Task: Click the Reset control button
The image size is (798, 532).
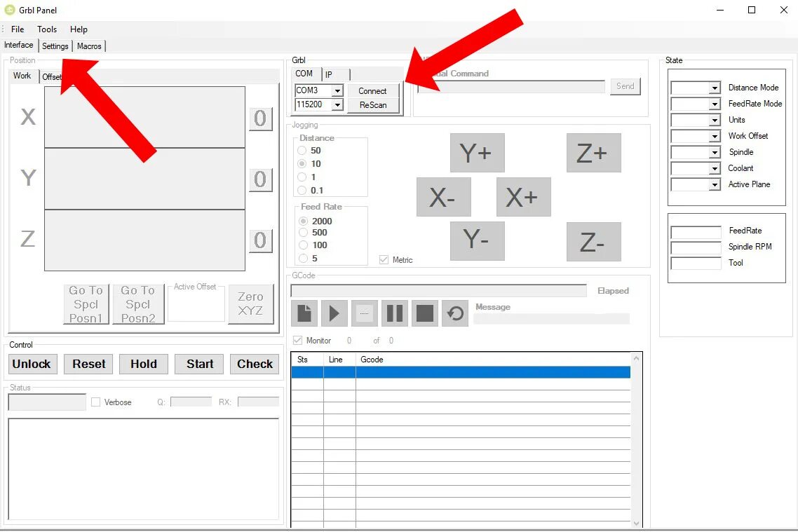Action: [x=88, y=364]
